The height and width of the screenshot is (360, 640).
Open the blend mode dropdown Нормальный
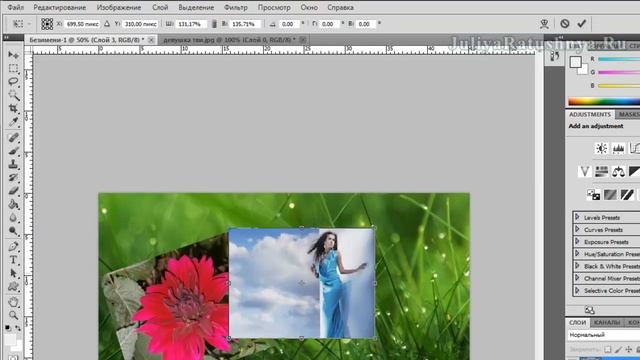[604, 335]
